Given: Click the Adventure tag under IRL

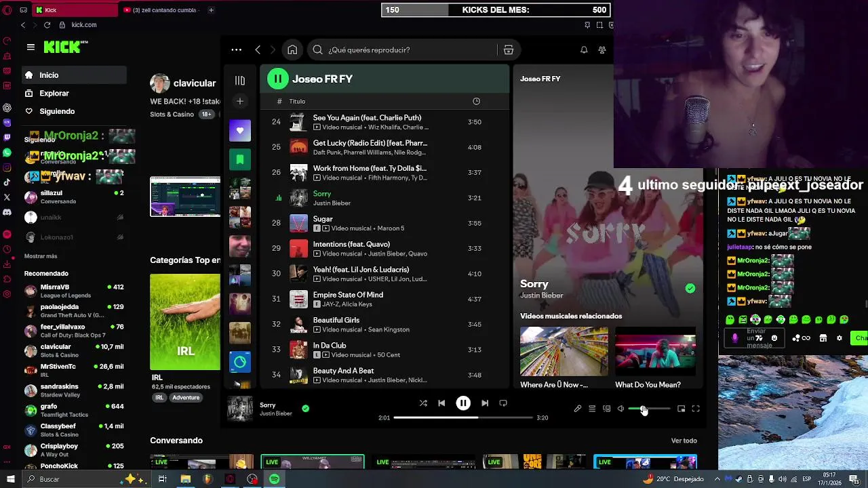Looking at the screenshot, I should pyautogui.click(x=185, y=398).
